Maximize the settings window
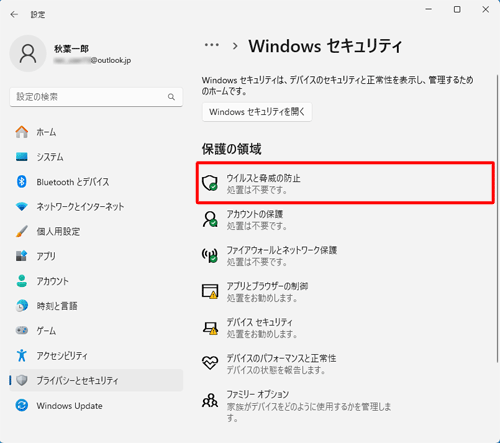Screen dimensions: 500x443 point(457,9)
